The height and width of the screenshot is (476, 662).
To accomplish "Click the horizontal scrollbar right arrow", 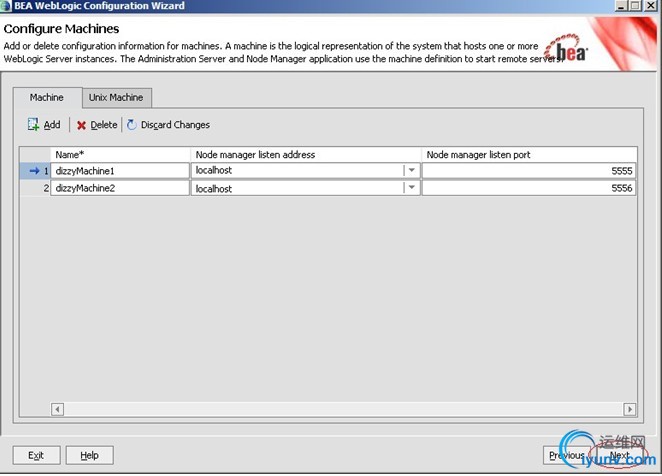I will point(629,409).
